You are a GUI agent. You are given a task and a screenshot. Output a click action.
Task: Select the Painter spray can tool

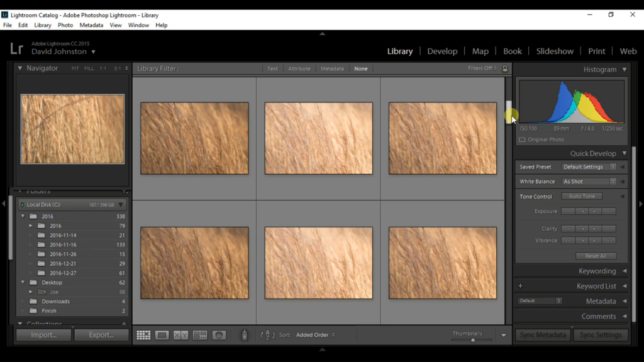point(245,335)
